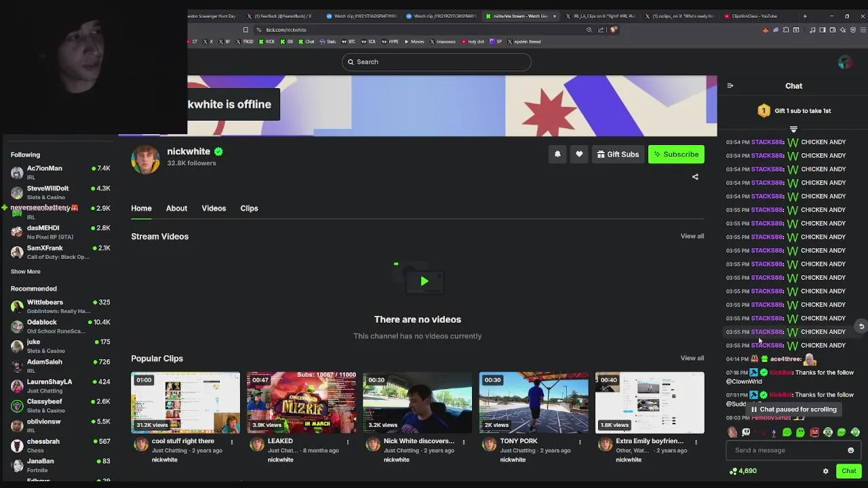Image resolution: width=868 pixels, height=488 pixels.
Task: Open Extra Emily boyfriend clip thumbnail
Action: click(650, 402)
